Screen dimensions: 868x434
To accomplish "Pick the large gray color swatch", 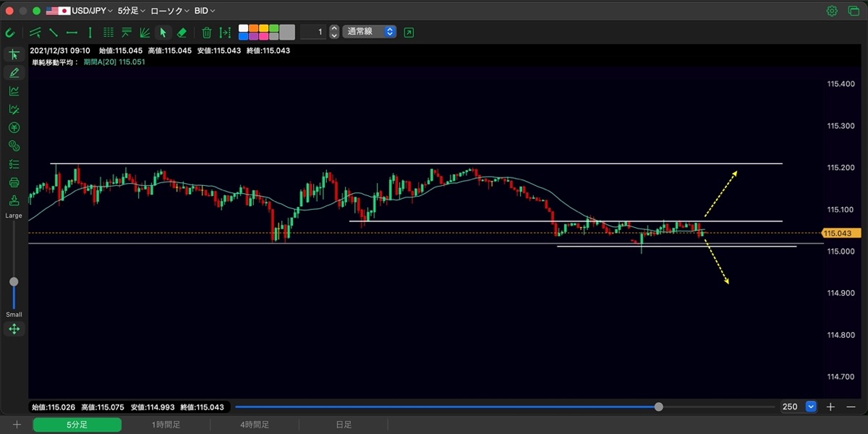I will pos(287,32).
